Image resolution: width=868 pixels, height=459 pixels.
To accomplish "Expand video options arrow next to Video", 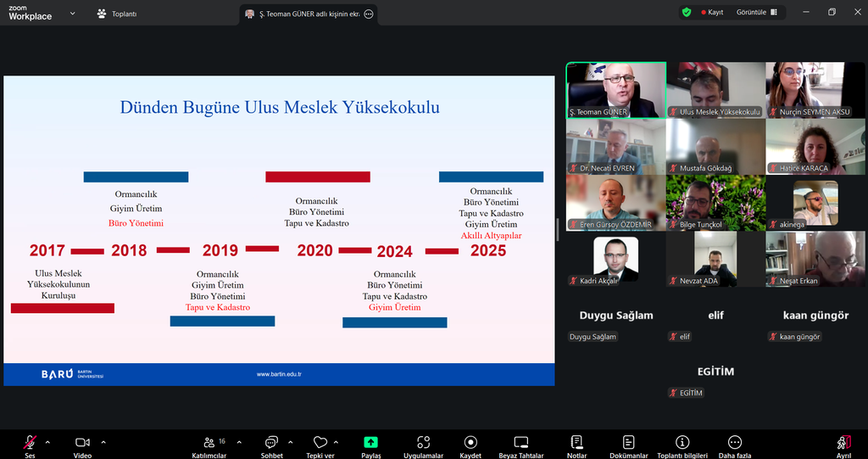I will (x=103, y=442).
